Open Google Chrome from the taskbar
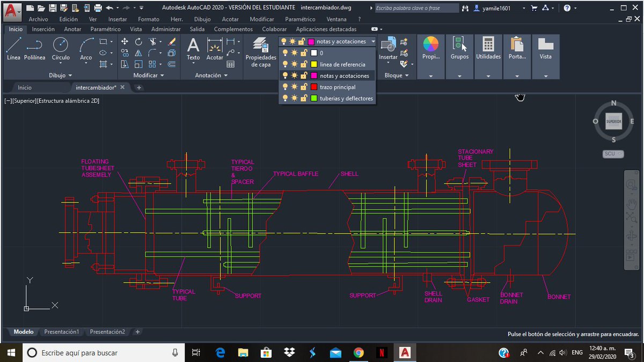Viewport: 644px width, 362px height. click(x=358, y=352)
